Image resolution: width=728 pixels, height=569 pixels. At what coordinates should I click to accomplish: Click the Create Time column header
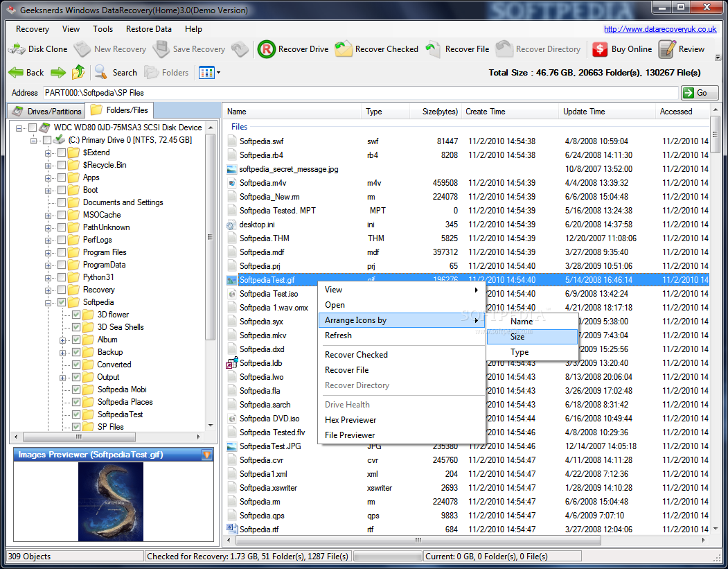tap(510, 112)
